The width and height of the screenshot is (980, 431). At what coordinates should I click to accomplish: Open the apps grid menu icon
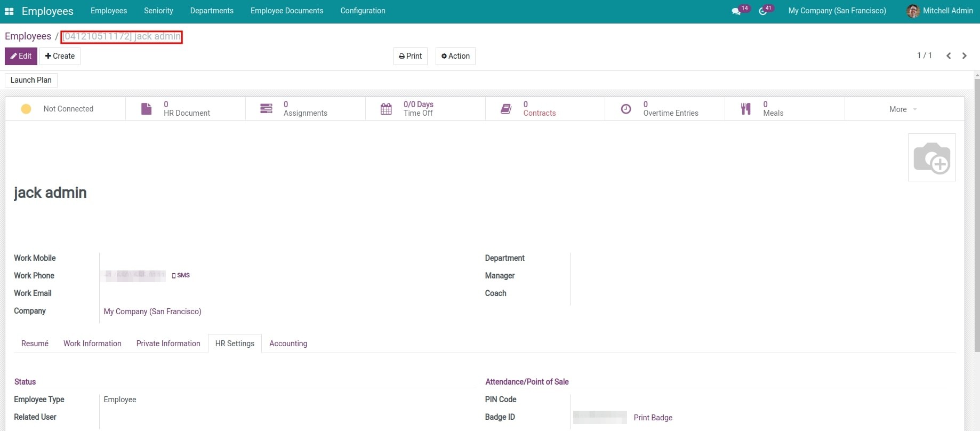[x=9, y=11]
